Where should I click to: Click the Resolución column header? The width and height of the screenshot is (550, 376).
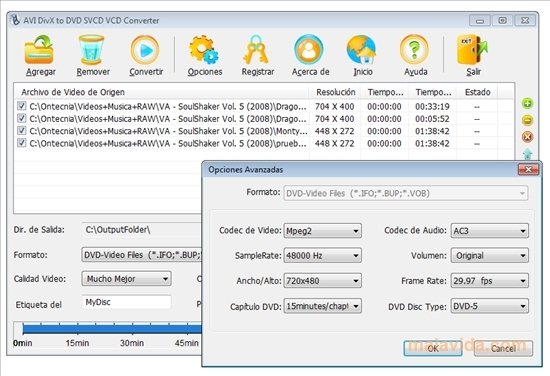coord(335,92)
